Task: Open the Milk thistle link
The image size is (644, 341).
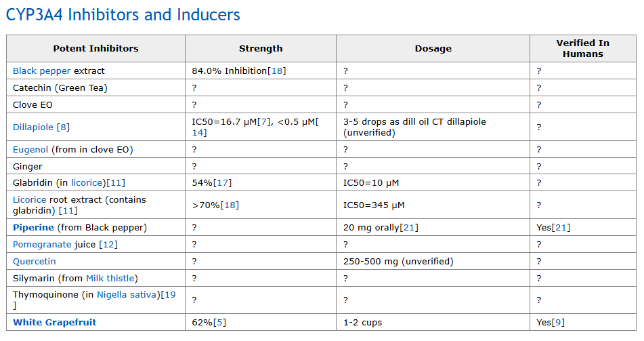Action: 110,278
